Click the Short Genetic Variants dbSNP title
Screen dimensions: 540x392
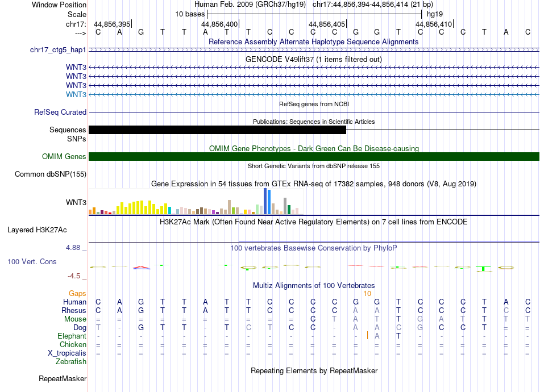pyautogui.click(x=314, y=166)
